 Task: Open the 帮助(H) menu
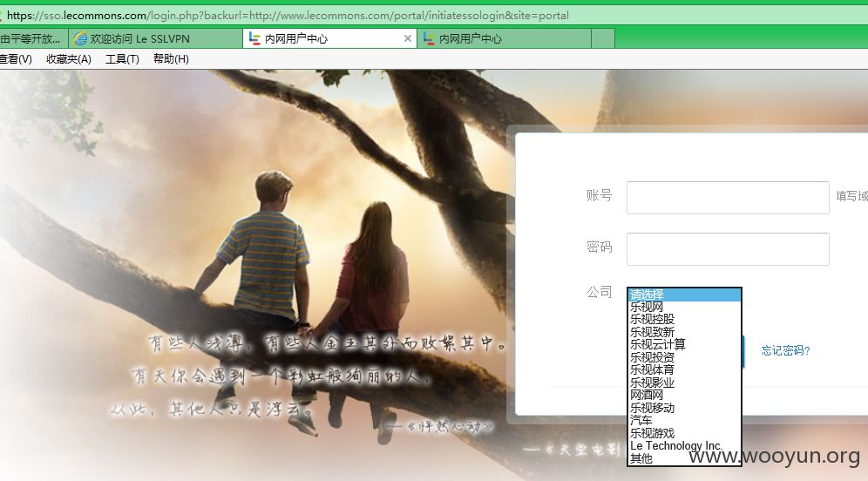(171, 59)
